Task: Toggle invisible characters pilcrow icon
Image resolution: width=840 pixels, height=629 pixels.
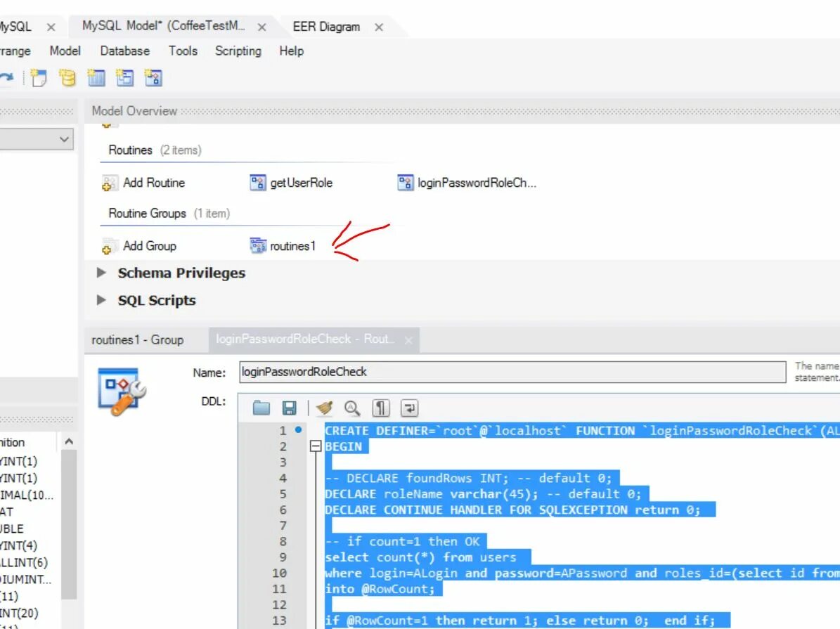Action: (381, 408)
